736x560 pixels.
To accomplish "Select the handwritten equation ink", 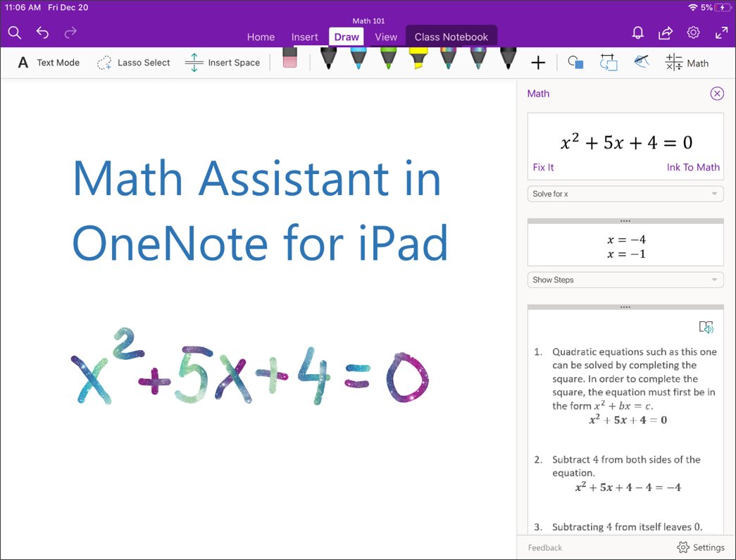I will pos(250,366).
